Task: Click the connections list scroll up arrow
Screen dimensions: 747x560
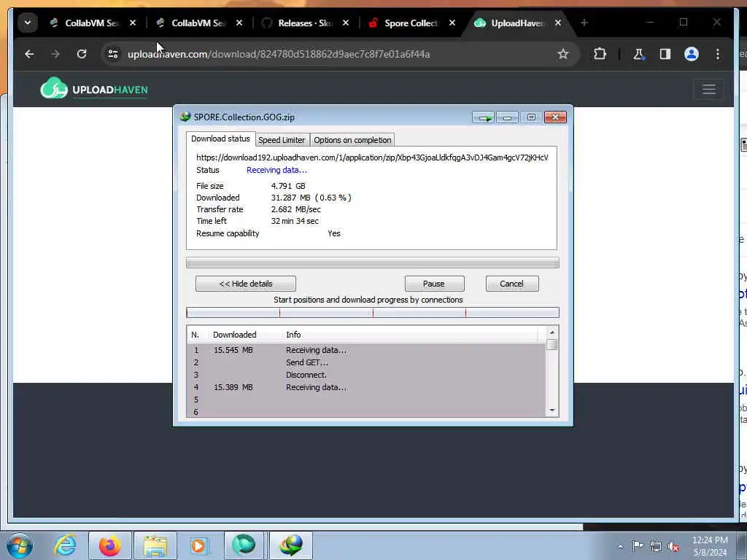Action: tap(552, 332)
